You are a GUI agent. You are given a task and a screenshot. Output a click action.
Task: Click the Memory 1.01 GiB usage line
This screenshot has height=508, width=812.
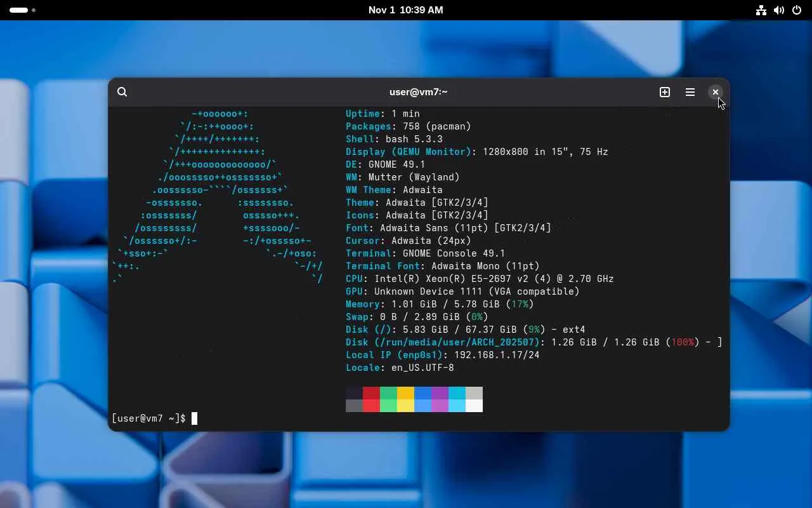(440, 304)
